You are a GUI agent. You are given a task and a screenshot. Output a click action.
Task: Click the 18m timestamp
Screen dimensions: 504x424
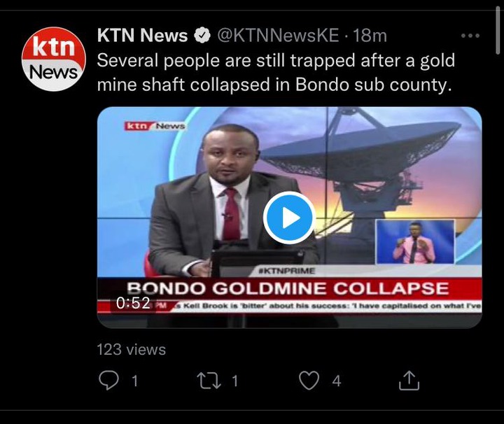370,35
